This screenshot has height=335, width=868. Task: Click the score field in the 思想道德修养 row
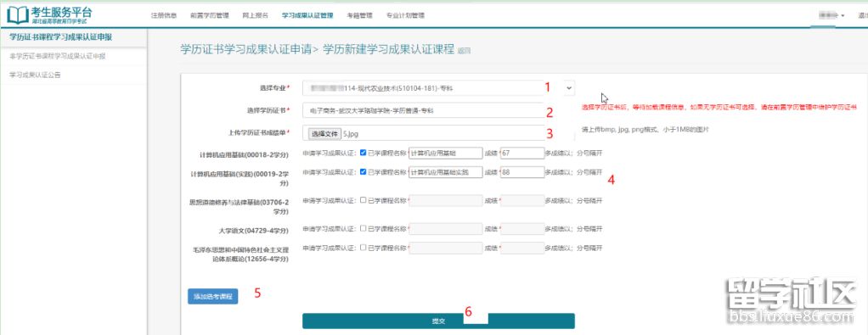[x=522, y=201]
